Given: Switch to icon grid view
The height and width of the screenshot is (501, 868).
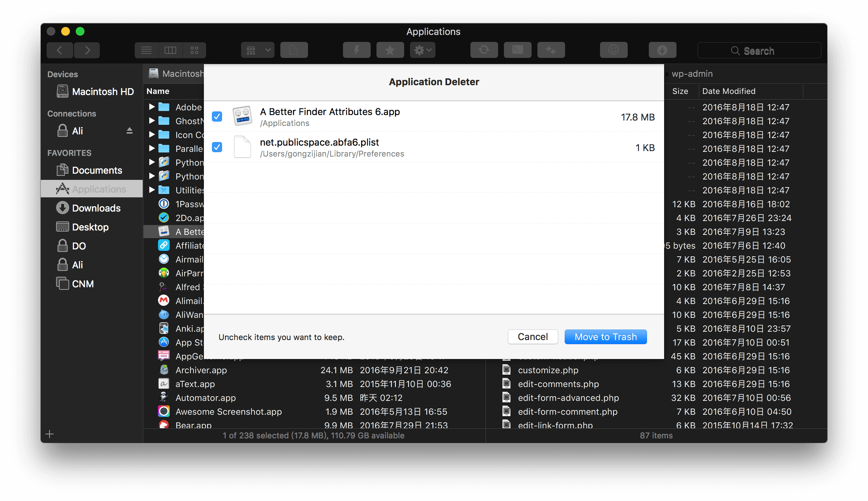Looking at the screenshot, I should coord(194,50).
